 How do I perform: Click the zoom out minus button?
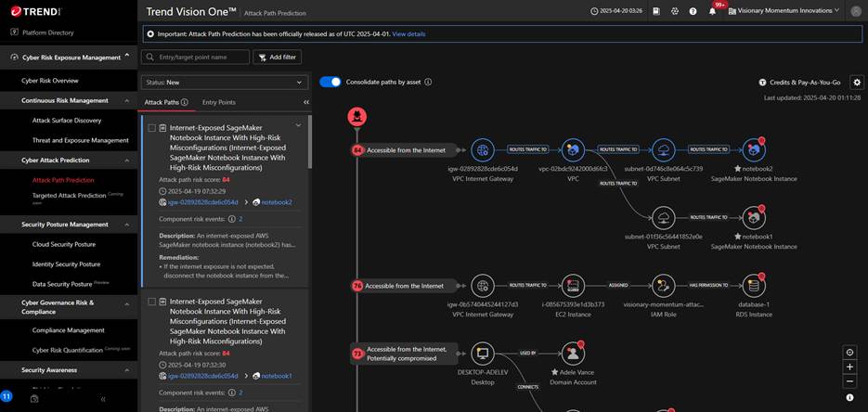[x=849, y=381]
